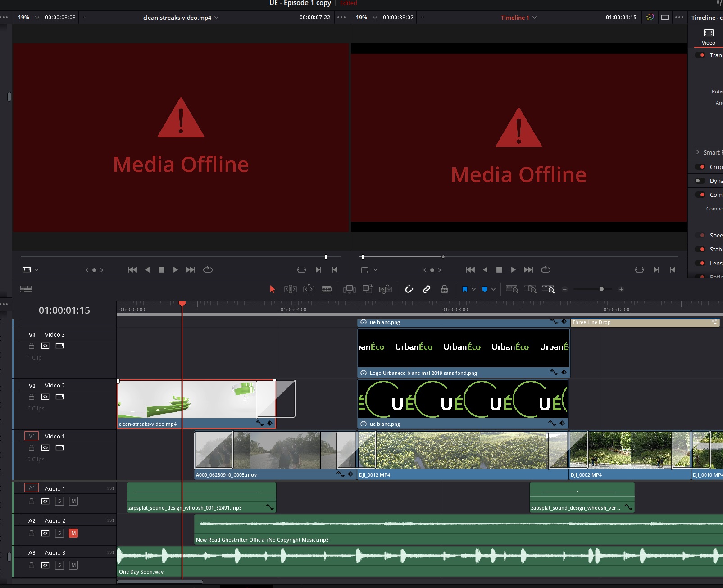Toggle Bypass Color Grades icon in timeline viewer
Viewport: 723px width, 588px height.
point(650,18)
